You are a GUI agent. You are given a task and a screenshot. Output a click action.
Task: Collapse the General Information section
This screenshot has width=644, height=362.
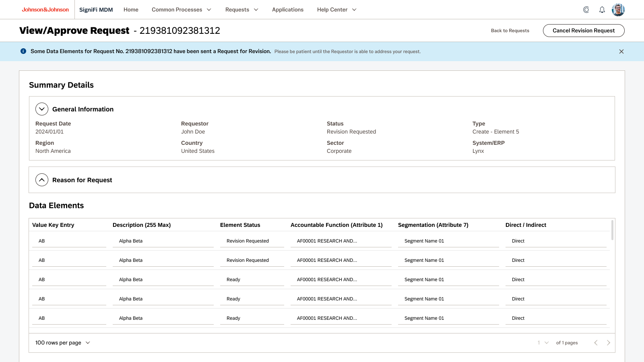[x=42, y=109]
